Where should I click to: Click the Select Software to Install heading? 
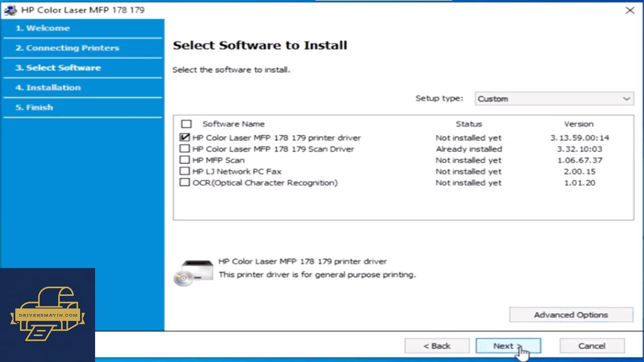260,45
